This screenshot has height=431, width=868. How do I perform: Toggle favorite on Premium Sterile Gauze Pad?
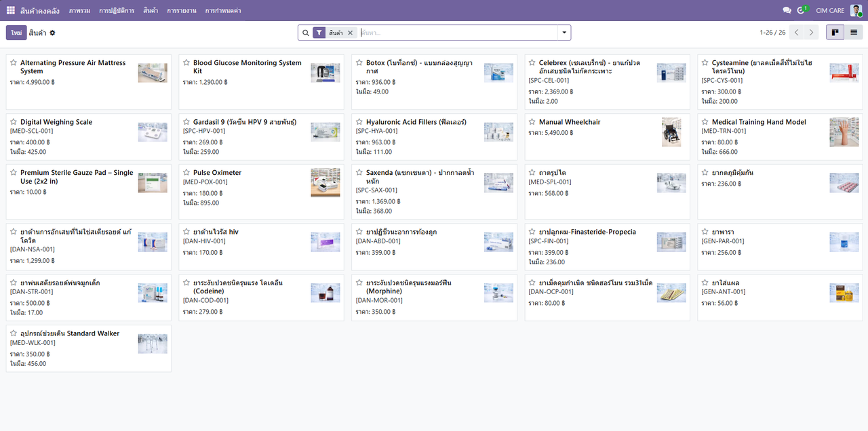tap(14, 173)
